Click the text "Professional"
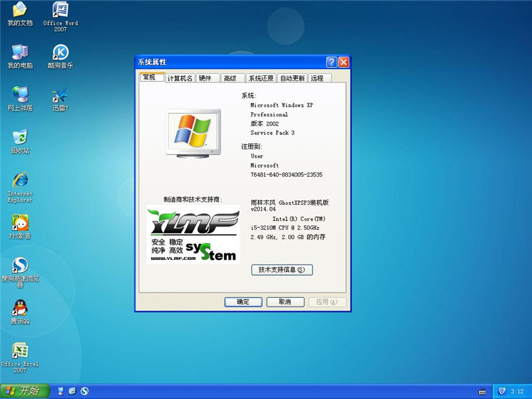 (269, 114)
